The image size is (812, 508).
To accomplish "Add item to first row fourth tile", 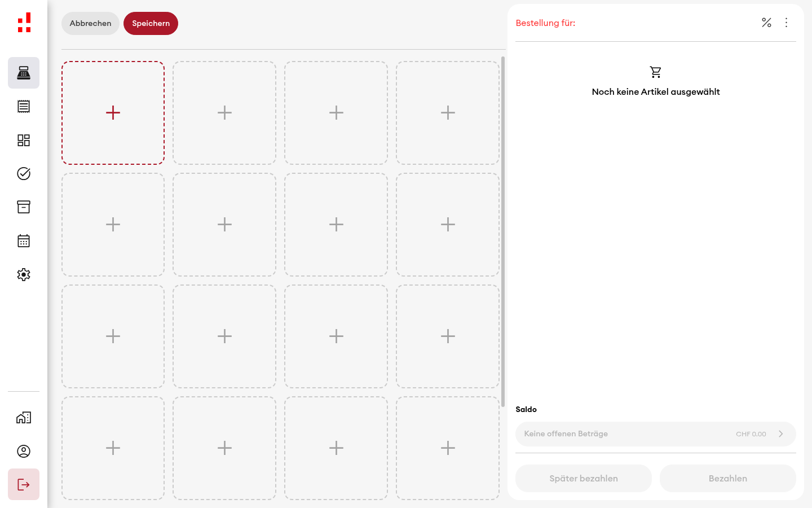I will pos(448,113).
